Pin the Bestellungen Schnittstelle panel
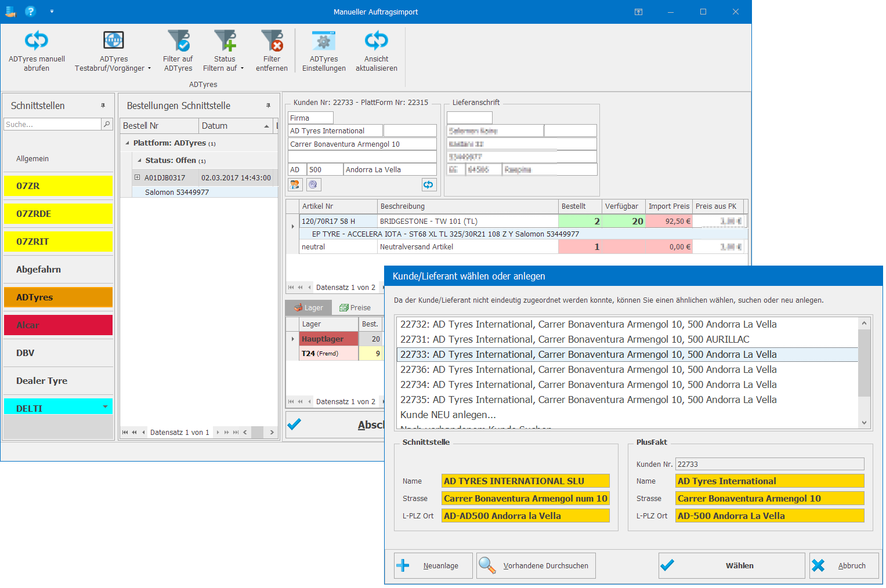This screenshot has width=886, height=588. tap(268, 106)
